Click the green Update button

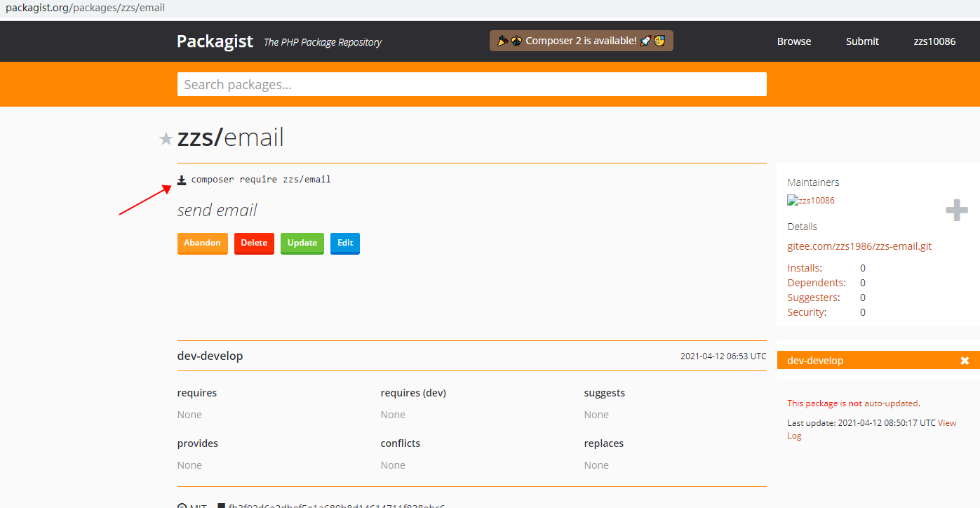tap(302, 243)
